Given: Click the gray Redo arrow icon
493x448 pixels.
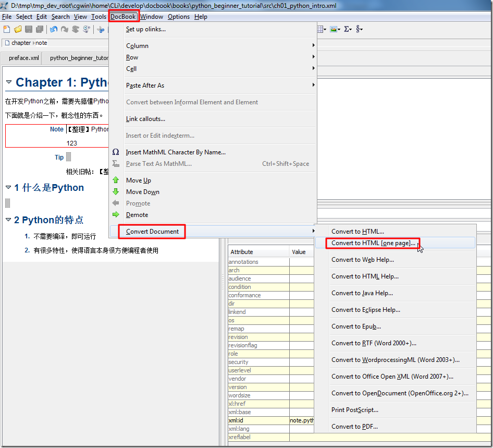Looking at the screenshot, I should pos(65,29).
